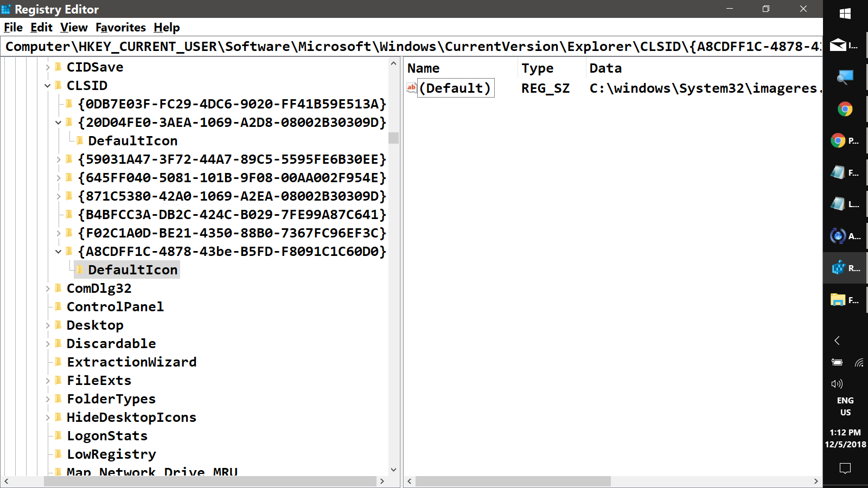Screen dimensions: 868x488
Task: Collapse the {20D04FE0-3AEA...} key
Action: (59, 123)
